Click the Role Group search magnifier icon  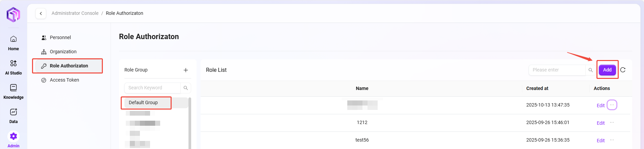click(x=186, y=88)
